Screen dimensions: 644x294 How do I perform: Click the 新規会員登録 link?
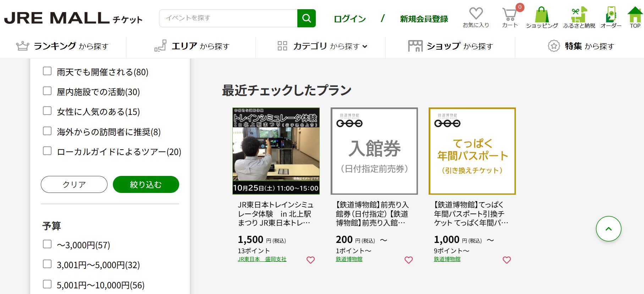click(x=424, y=19)
